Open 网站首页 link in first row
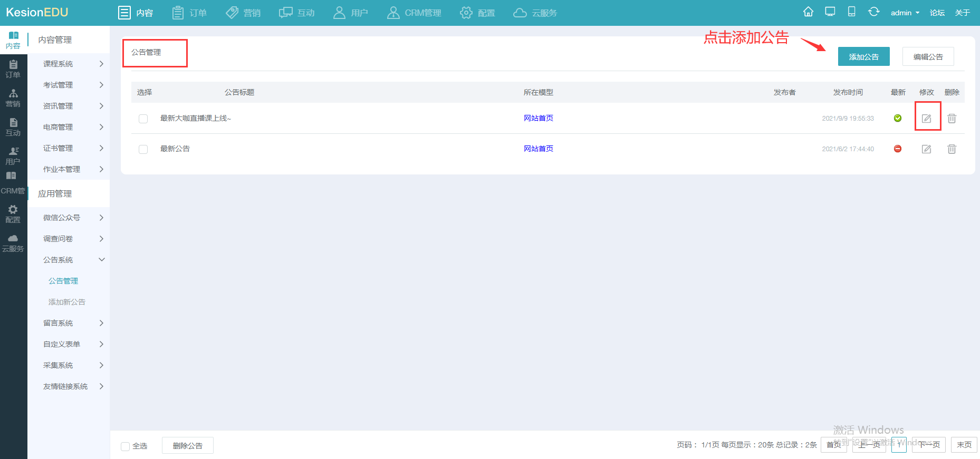The width and height of the screenshot is (980, 459). (x=538, y=118)
